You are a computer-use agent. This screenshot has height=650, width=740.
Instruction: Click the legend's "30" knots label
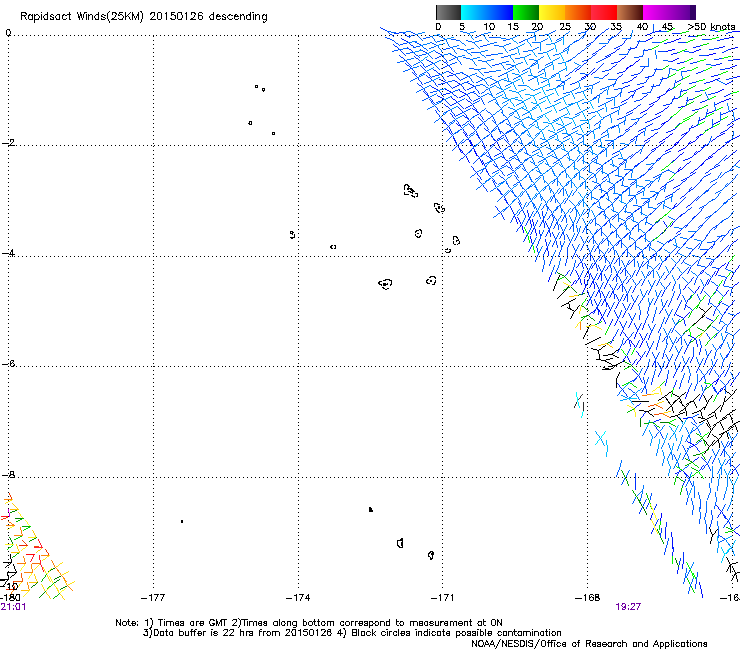[x=590, y=27]
